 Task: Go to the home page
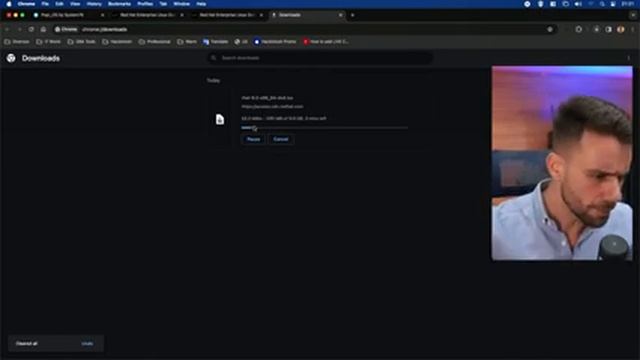coord(43,29)
